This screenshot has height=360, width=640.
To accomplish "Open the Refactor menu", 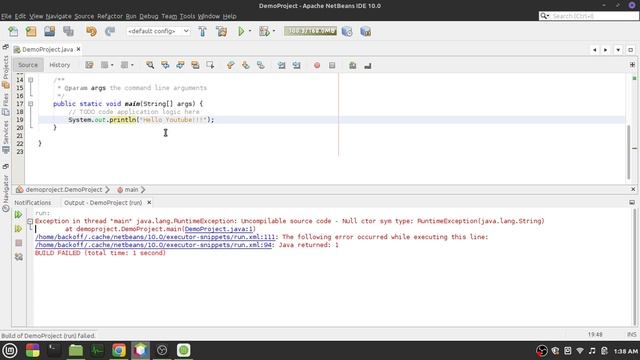I will pos(110,16).
